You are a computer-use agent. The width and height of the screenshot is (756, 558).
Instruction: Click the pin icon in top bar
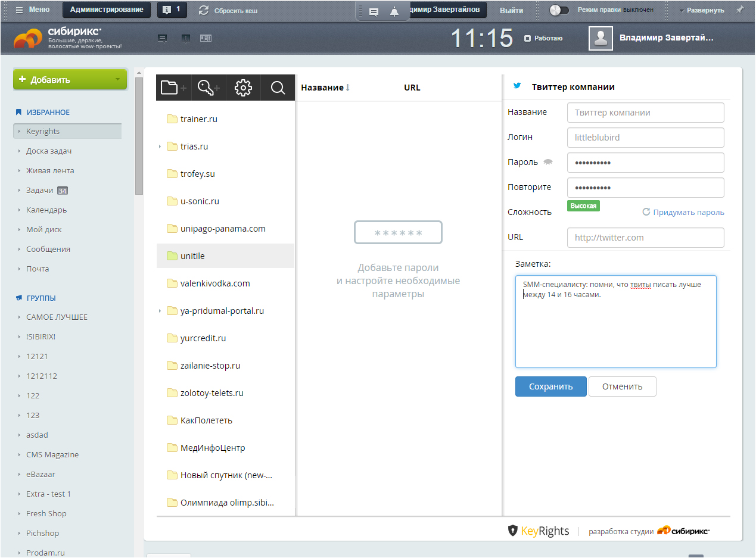point(740,10)
